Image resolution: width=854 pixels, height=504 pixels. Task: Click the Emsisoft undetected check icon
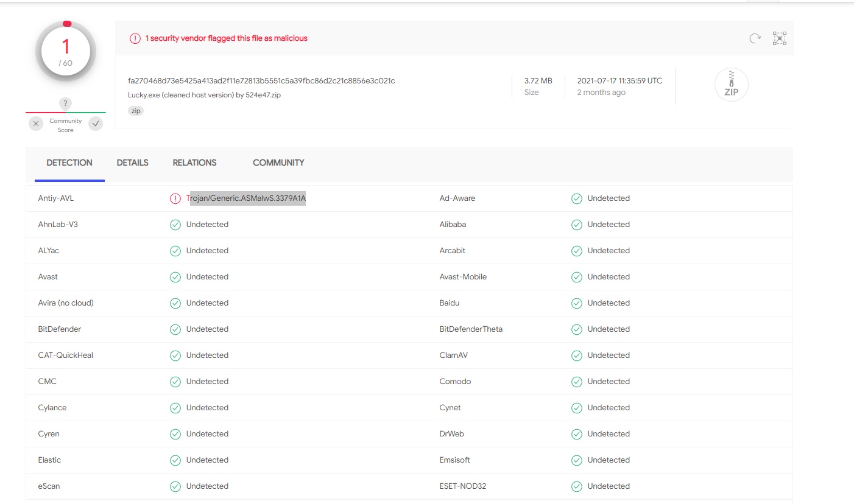576,460
